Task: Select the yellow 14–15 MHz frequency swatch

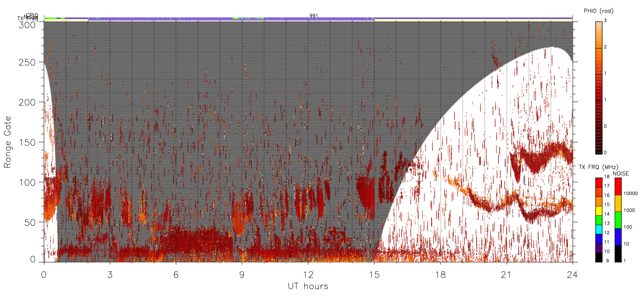Action: [x=598, y=211]
